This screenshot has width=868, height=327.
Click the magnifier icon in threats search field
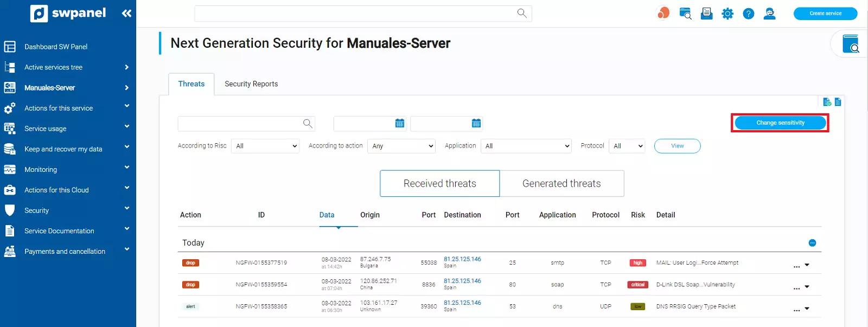coord(308,123)
